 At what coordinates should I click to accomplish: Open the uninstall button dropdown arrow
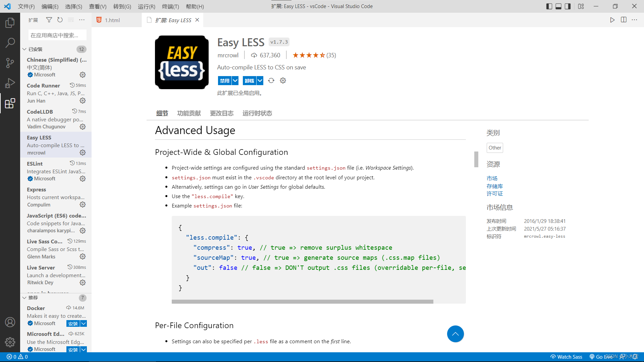click(260, 80)
